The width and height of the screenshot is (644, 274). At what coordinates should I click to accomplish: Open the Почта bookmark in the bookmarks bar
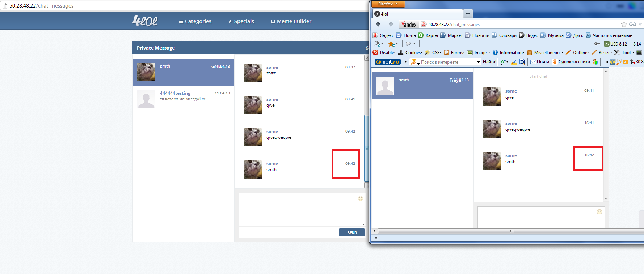(406, 35)
